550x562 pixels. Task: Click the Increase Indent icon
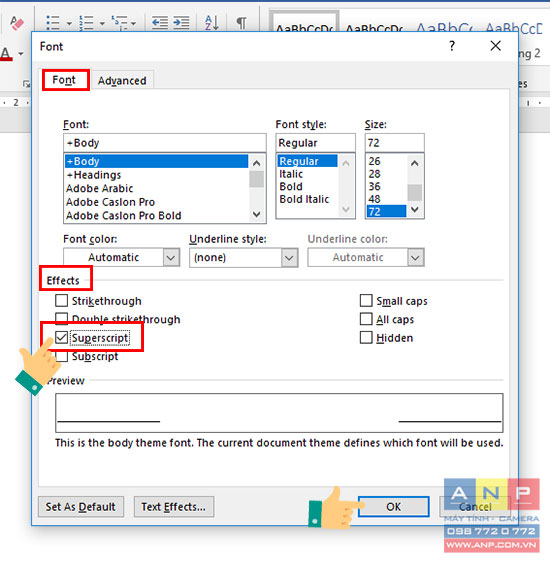pyautogui.click(x=181, y=23)
